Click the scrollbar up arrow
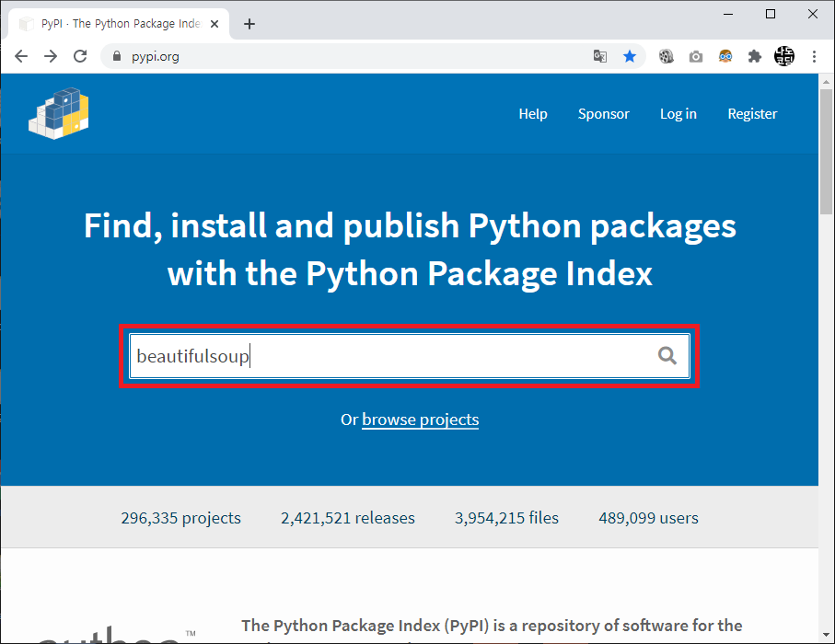 pos(826,82)
